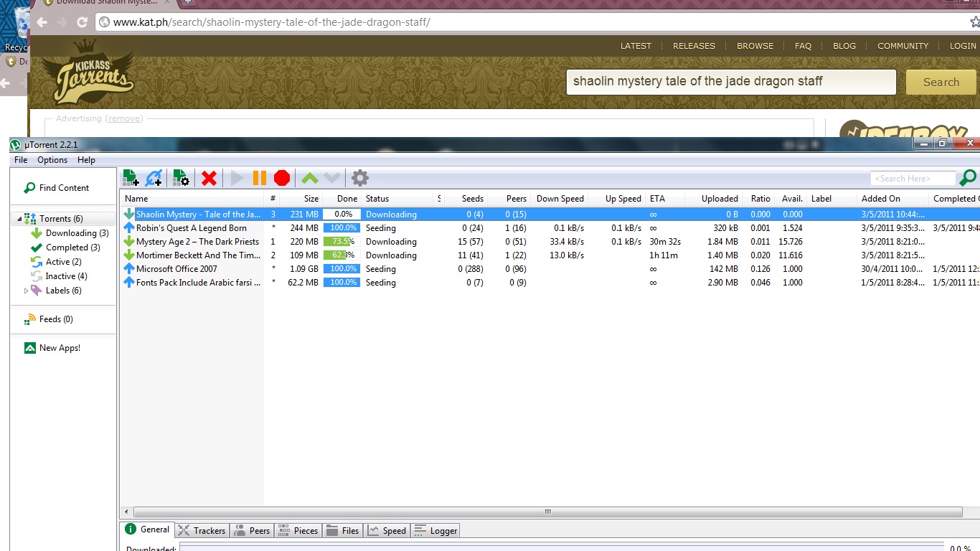980x551 pixels.
Task: Click the 73.5% progress bar of Mystery Age 2
Action: click(341, 241)
